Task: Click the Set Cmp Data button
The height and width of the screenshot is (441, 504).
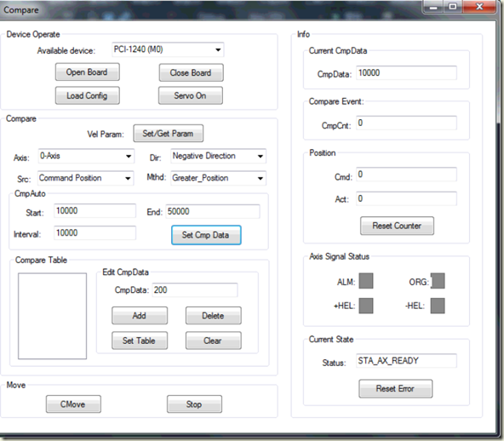Action: pyautogui.click(x=206, y=235)
